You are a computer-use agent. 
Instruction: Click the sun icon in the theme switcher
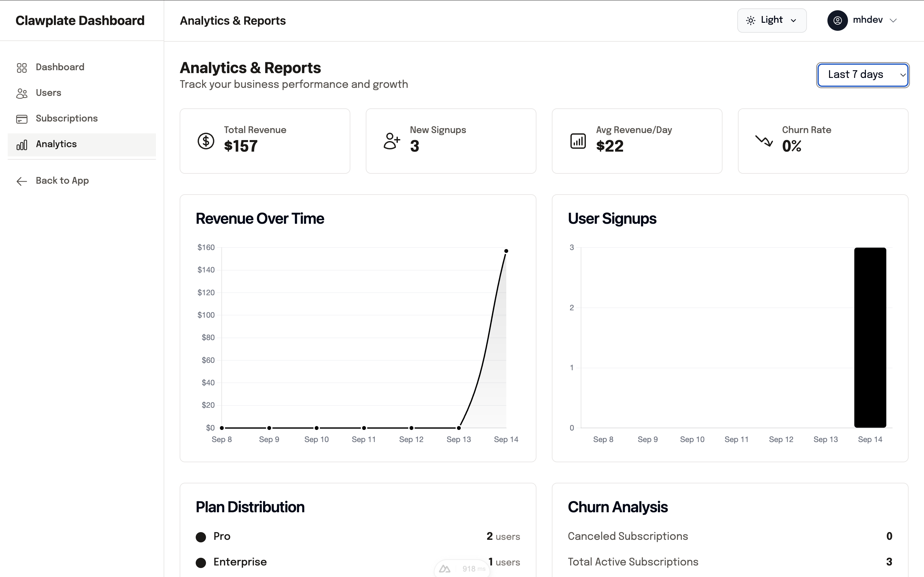(751, 20)
